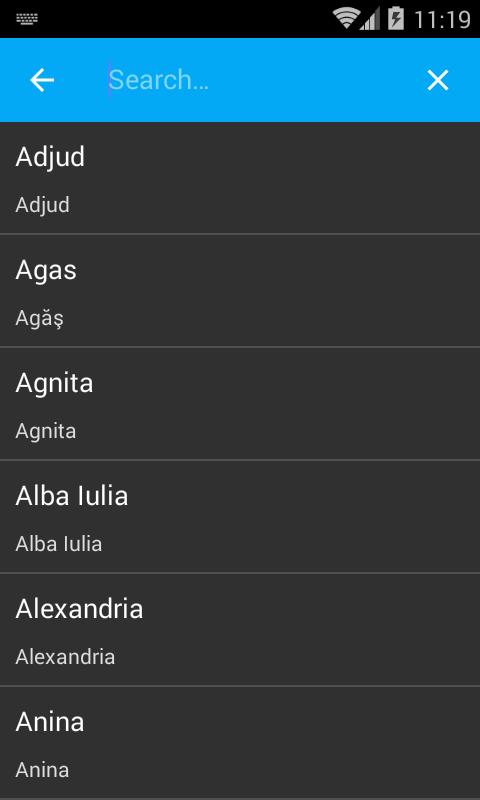Tap the back arrow in search bar
This screenshot has height=800, width=480.
click(x=42, y=80)
